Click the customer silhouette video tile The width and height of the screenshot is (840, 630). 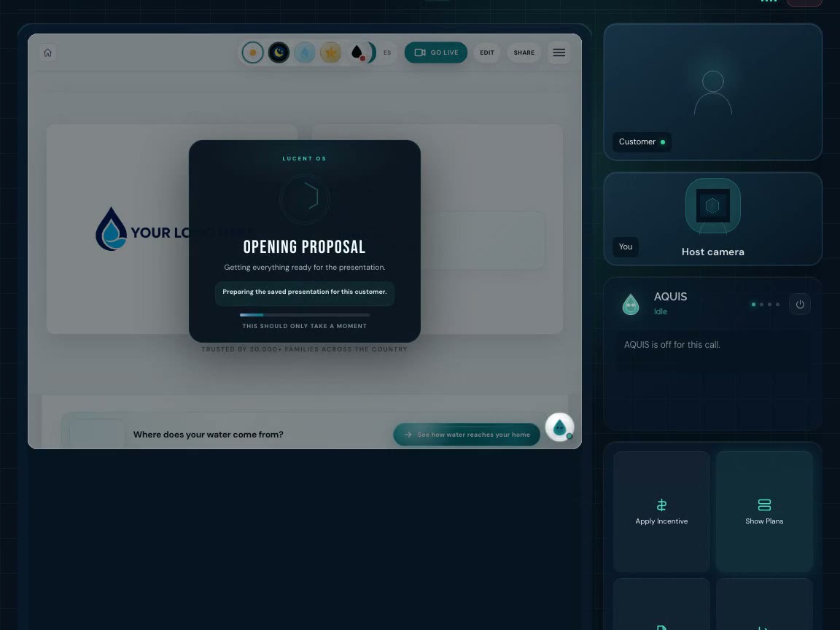[713, 92]
